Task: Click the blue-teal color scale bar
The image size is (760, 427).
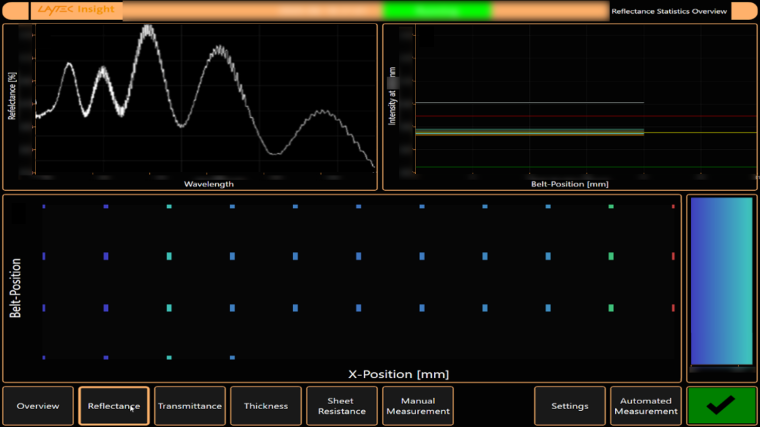Action: [720, 280]
